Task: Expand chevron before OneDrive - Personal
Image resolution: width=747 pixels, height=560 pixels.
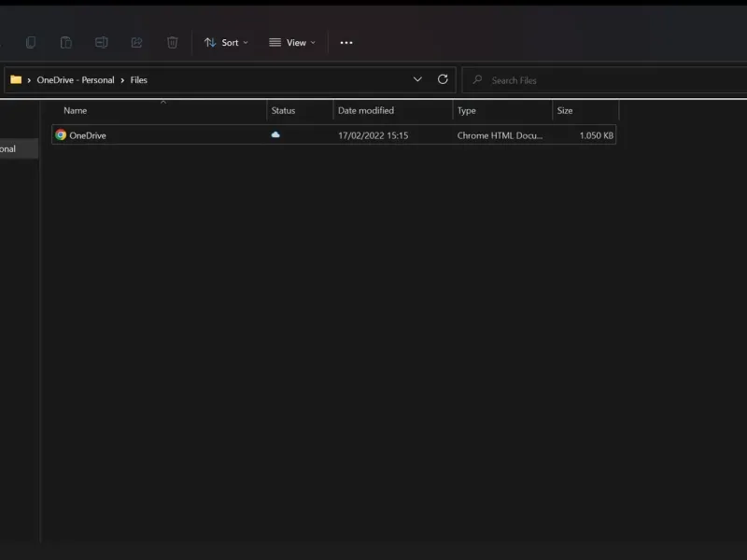Action: tap(29, 80)
